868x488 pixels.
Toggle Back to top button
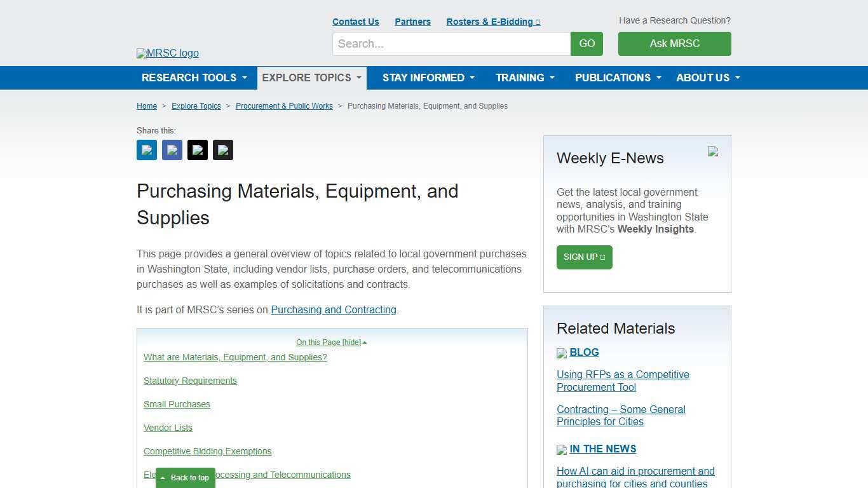pos(185,477)
